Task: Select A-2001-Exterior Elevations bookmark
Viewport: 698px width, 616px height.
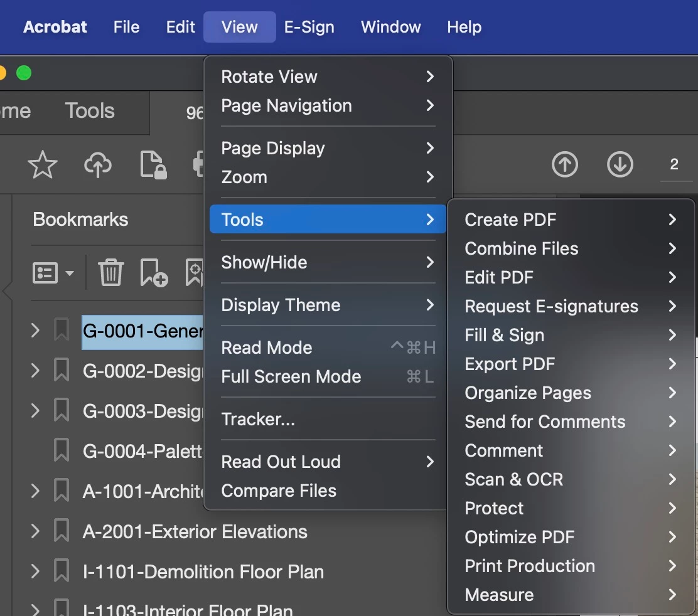Action: 195,531
